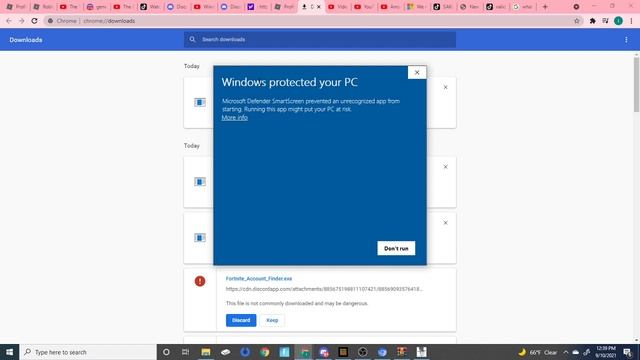Bookmark this page with the star icon

tap(577, 21)
